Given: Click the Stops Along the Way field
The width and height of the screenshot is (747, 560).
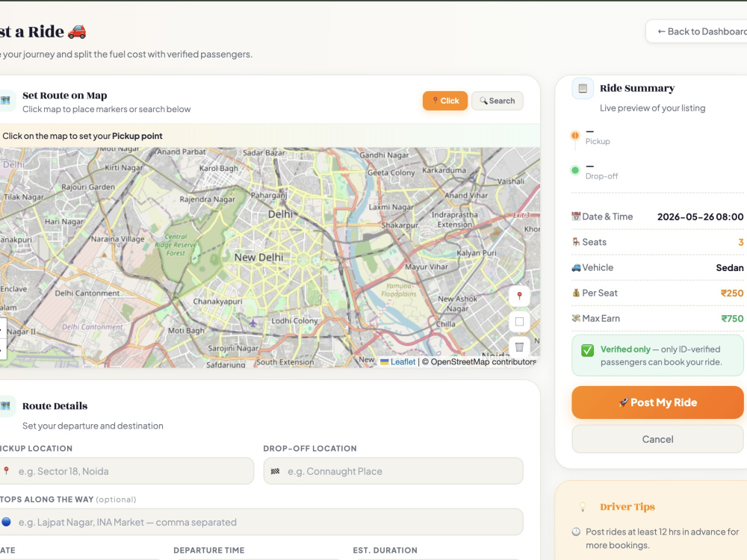Looking at the screenshot, I should coord(261,522).
